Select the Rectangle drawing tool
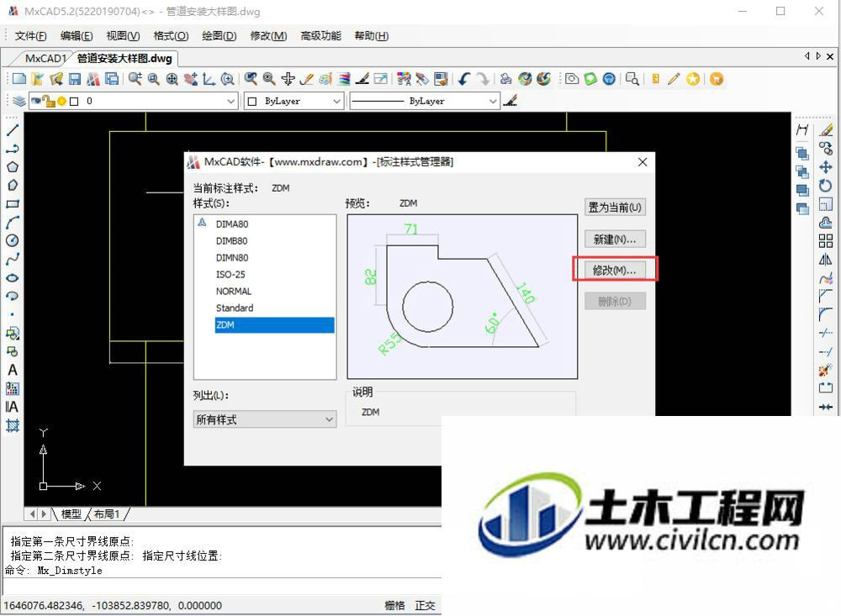The height and width of the screenshot is (616, 841). coord(13,203)
